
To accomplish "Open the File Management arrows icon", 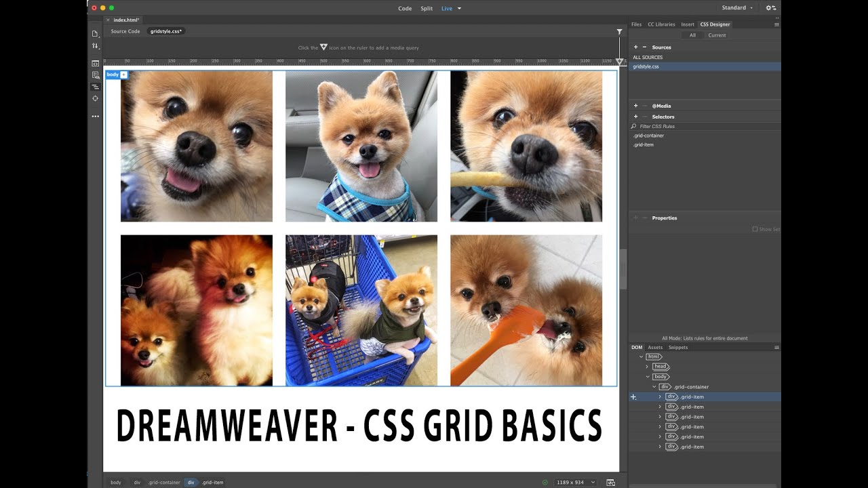I will pos(95,46).
